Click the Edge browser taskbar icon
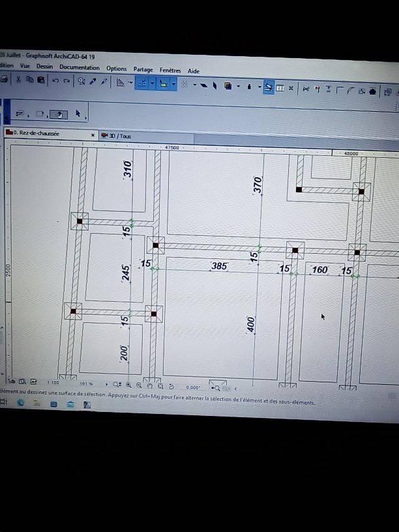This screenshot has width=399, height=532. [21, 402]
